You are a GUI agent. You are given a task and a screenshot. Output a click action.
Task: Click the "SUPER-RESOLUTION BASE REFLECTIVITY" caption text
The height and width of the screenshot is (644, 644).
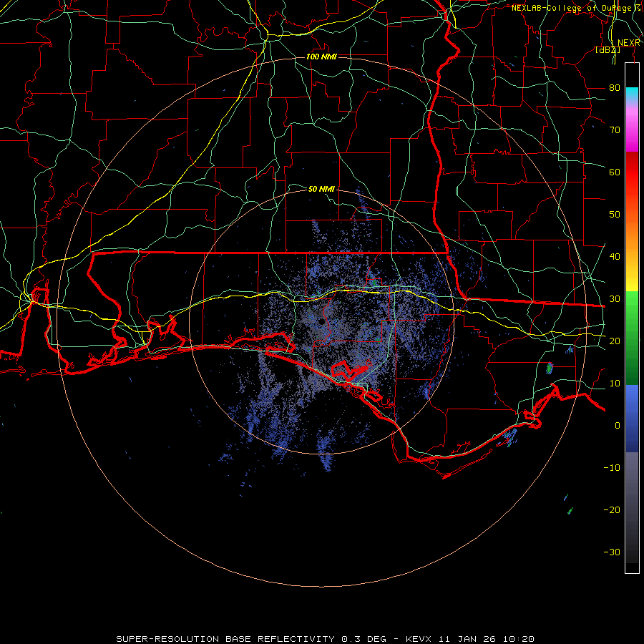[225, 639]
